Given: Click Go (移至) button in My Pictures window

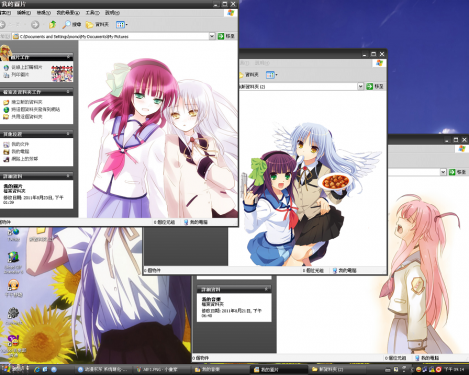Looking at the screenshot, I should pos(226,36).
